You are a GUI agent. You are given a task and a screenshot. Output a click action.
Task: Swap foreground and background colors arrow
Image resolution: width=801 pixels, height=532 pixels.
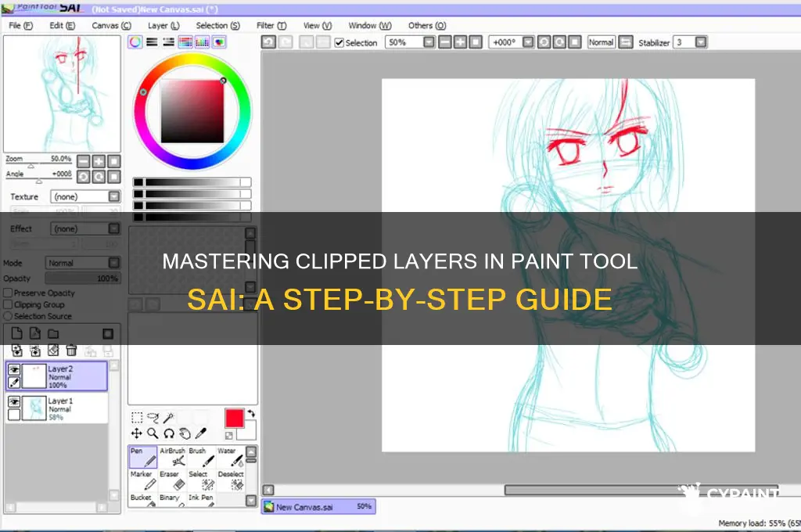251,413
